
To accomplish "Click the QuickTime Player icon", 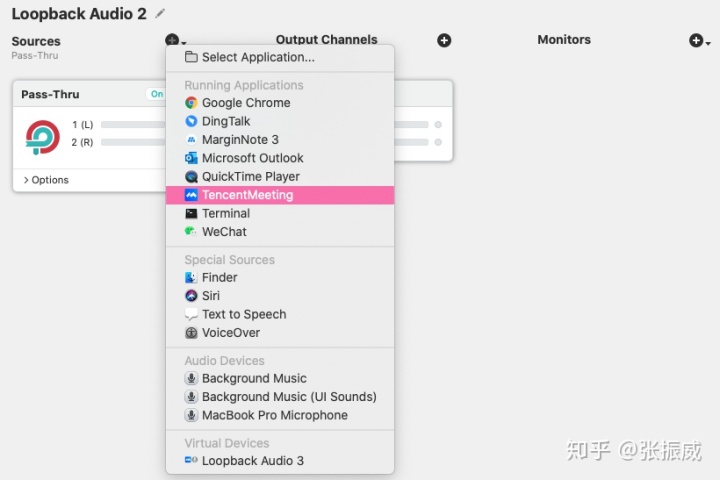I will point(191,176).
